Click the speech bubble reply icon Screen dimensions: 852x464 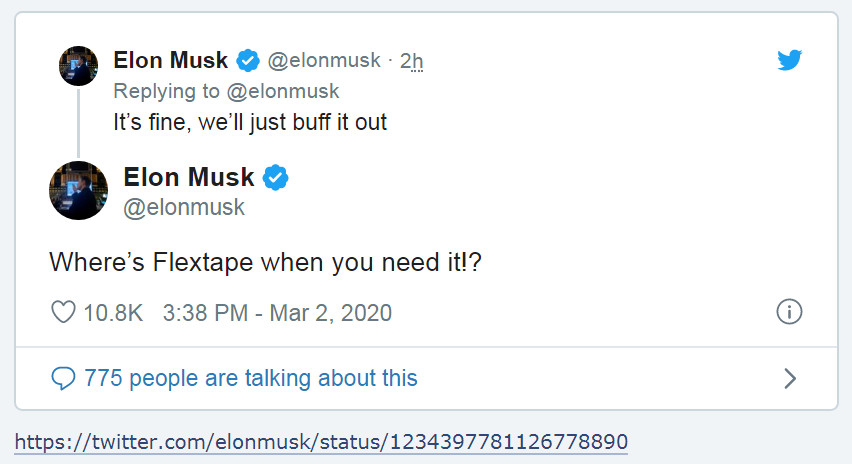coord(63,379)
